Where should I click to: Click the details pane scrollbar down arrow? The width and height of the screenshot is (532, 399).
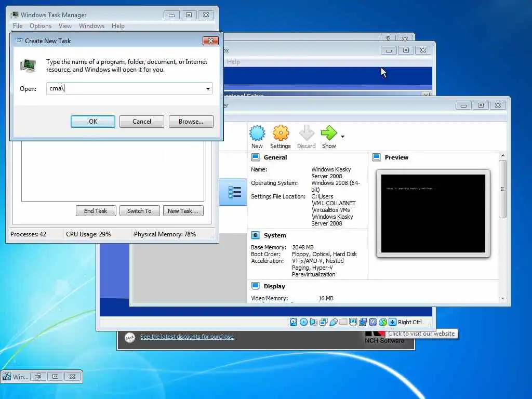[503, 298]
